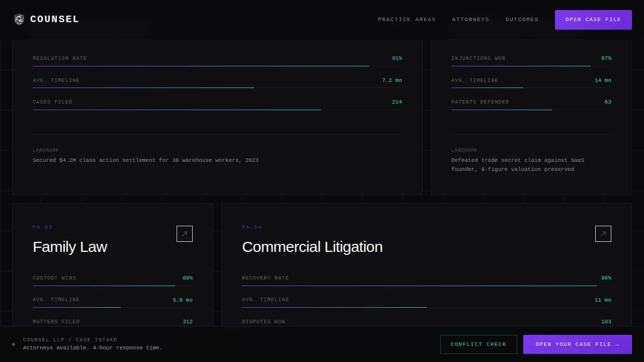Click the $4.2M class action settlement text
Screen dimensions: 644x362
(x=145, y=160)
